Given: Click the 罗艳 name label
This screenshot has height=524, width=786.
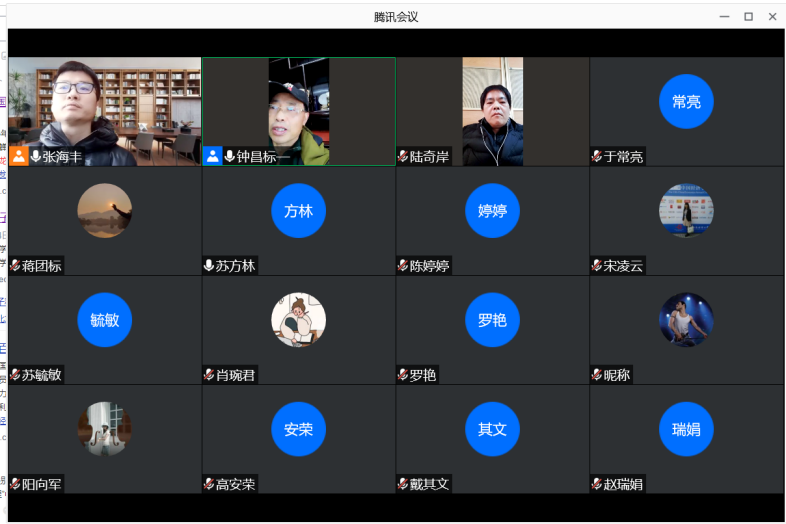Looking at the screenshot, I should pos(423,375).
